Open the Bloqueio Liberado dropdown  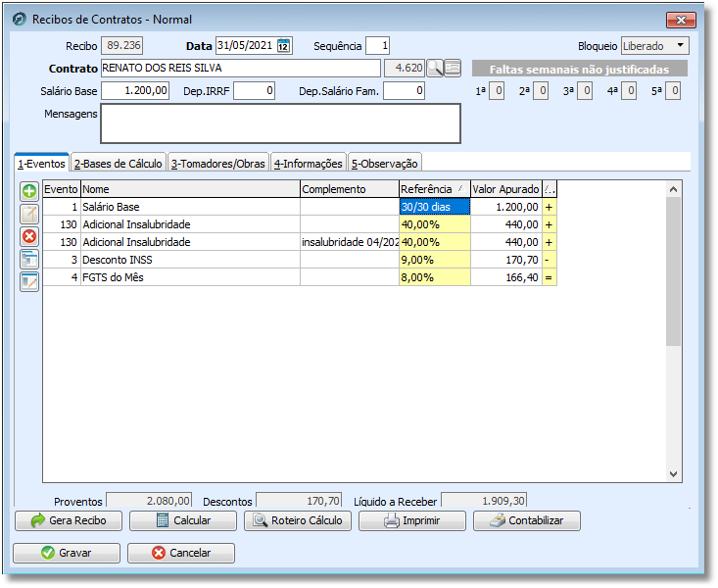pos(654,46)
